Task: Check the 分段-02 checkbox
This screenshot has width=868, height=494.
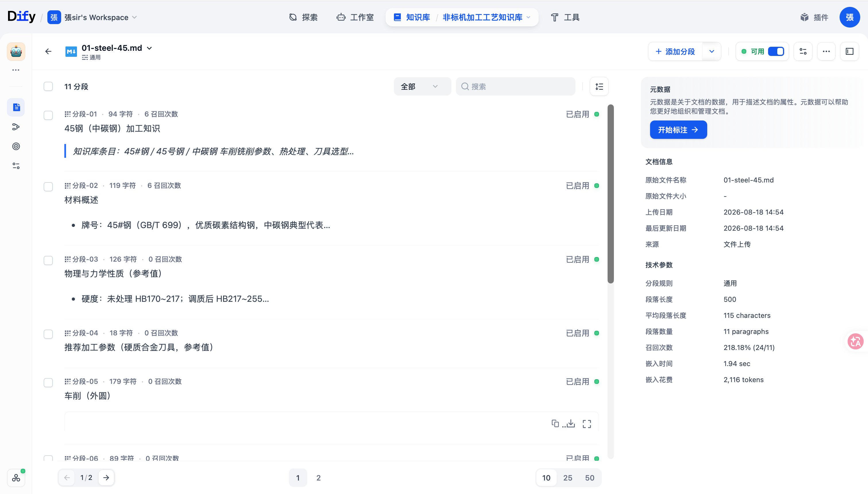Action: pyautogui.click(x=48, y=187)
